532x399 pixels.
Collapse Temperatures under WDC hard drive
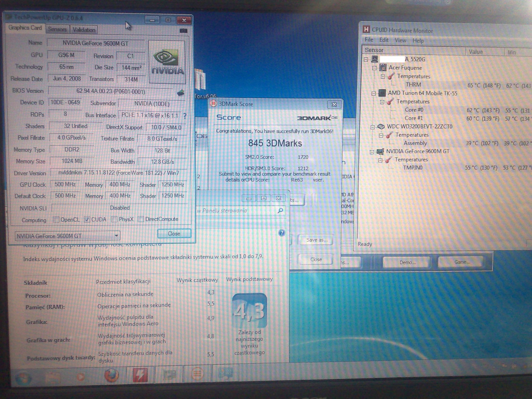(x=381, y=135)
